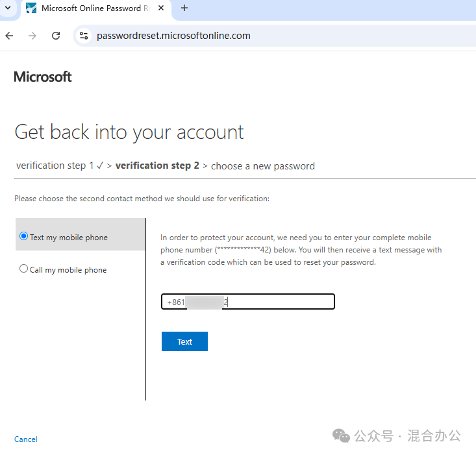Viewport: 476px width, 455px height.
Task: Go back with the browser back arrow
Action: (x=9, y=36)
